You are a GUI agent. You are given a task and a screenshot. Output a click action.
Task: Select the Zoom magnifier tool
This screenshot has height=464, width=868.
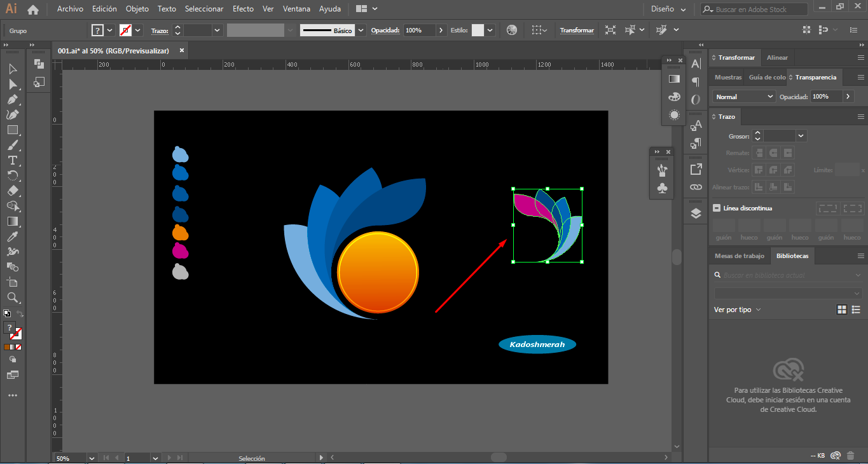click(x=13, y=297)
